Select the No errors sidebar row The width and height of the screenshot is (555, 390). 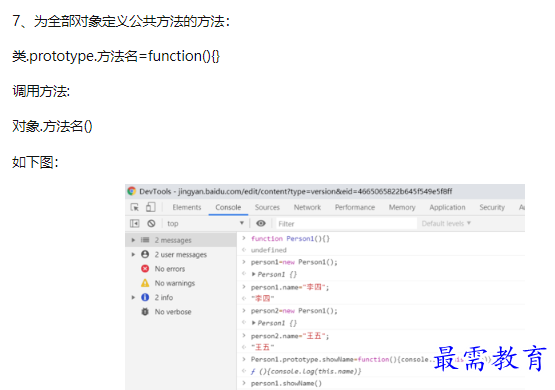(181, 269)
